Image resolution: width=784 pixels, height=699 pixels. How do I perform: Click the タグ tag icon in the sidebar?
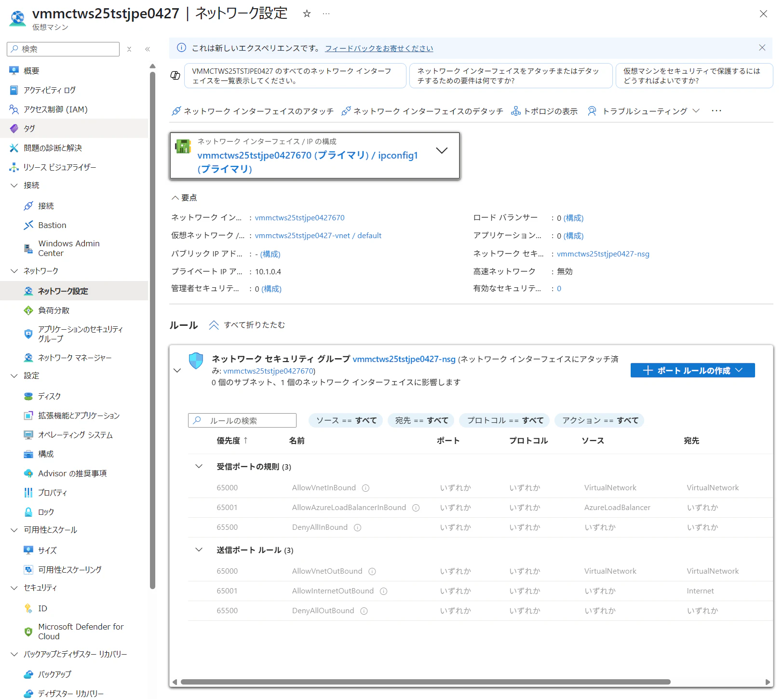pos(14,129)
